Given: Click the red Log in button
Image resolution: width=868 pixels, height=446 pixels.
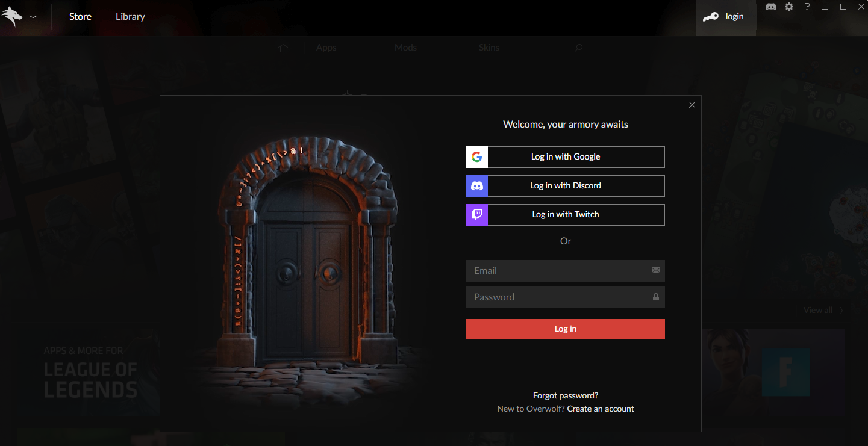Looking at the screenshot, I should coord(566,329).
